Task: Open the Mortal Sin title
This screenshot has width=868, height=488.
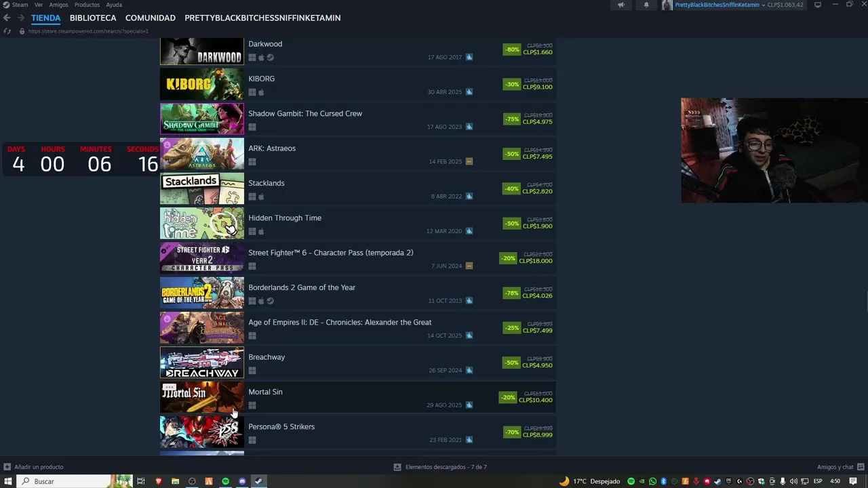Action: tap(265, 392)
